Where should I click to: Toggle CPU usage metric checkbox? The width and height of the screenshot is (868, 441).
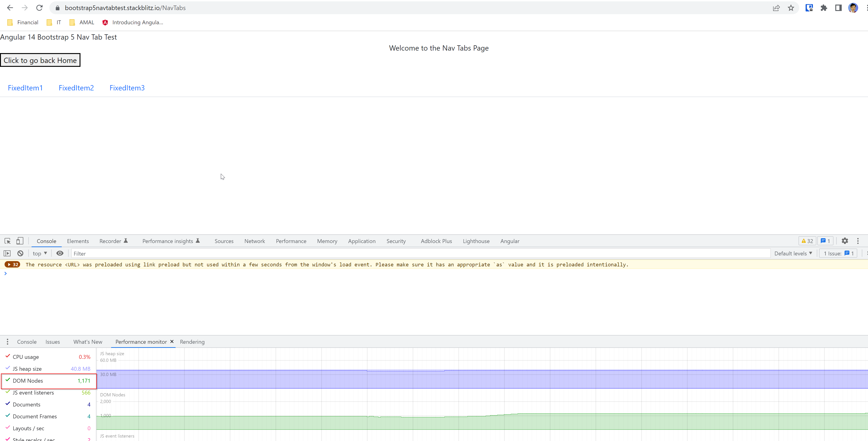tap(8, 356)
